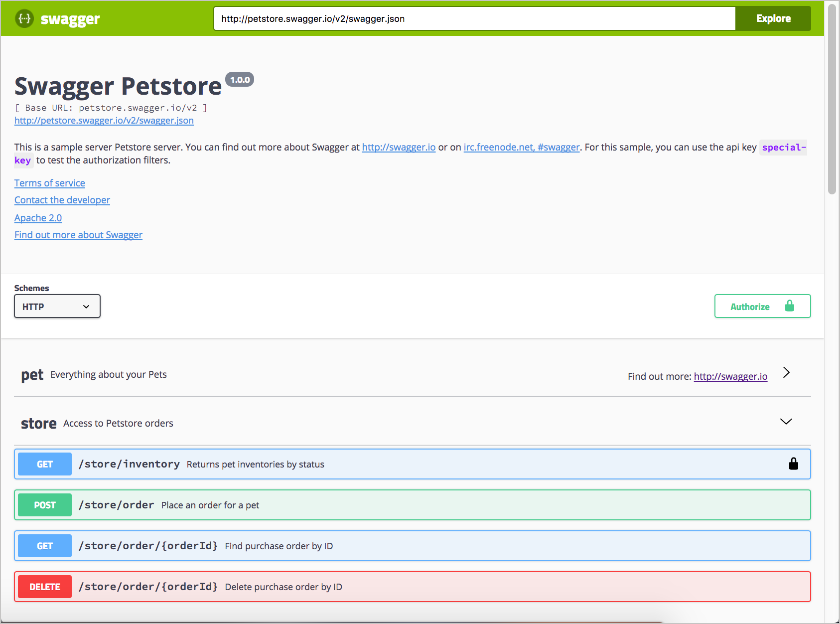Screen dimensions: 840x624
Task: Click the Authorize button
Action: pos(762,306)
